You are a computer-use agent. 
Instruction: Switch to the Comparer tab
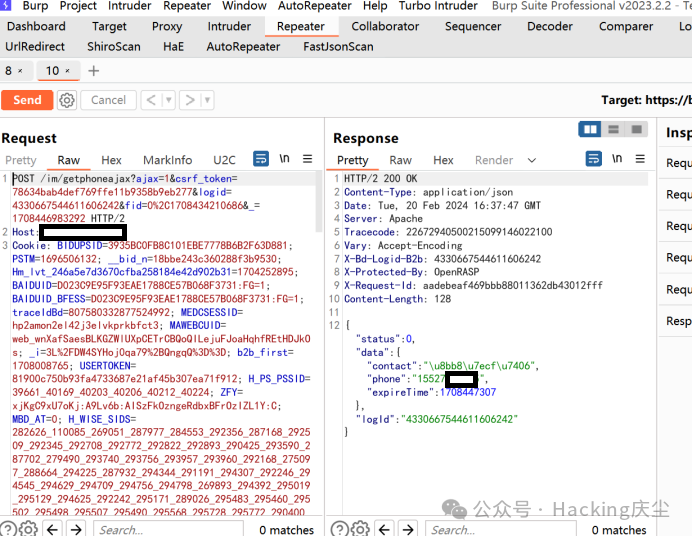coord(626,26)
